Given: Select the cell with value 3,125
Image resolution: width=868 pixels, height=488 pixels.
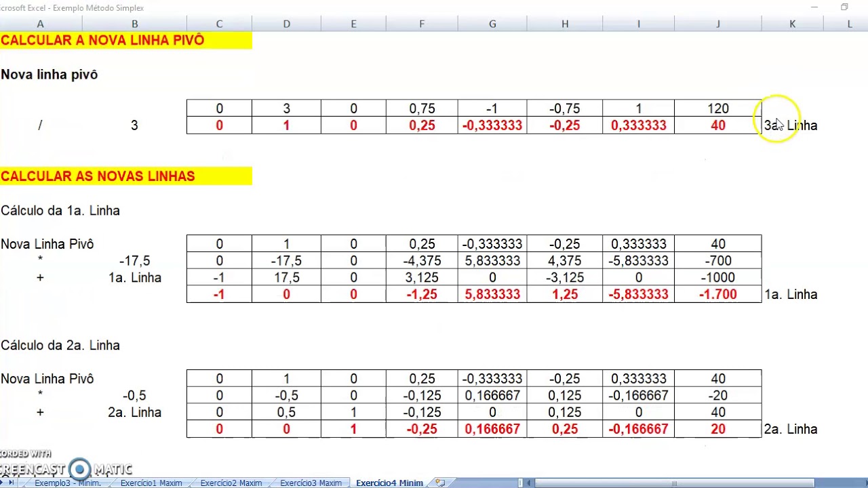Looking at the screenshot, I should click(422, 278).
